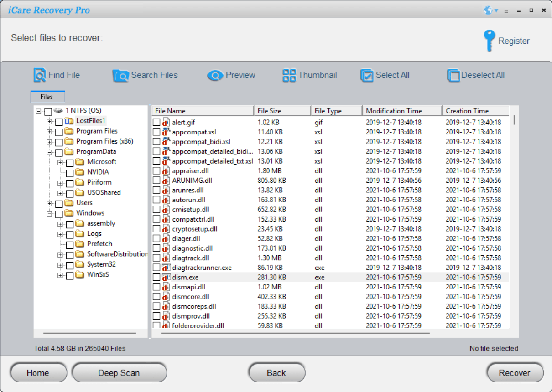The width and height of the screenshot is (552, 392).
Task: Start a Deep Scan
Action: pyautogui.click(x=119, y=373)
